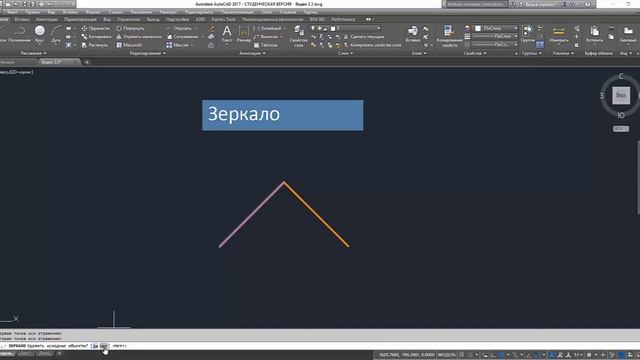Open Layer Properties (Свойства слоя)
The width and height of the screenshot is (640, 360).
point(298,36)
